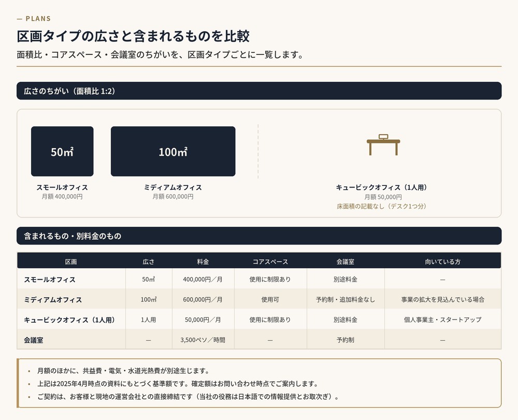Click 月額 400,000円 price caption

(62, 196)
